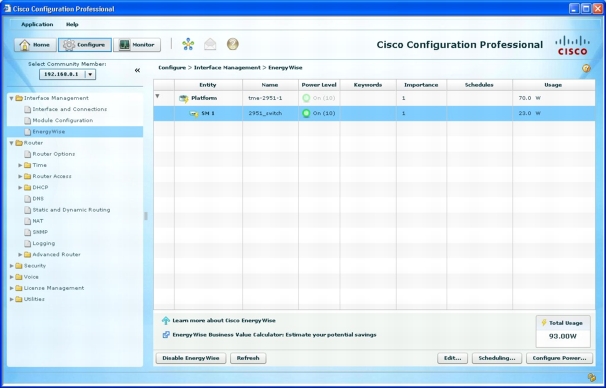Select the tme-2951-1 name cell
Image resolution: width=608 pixels, height=389 pixels.
[270, 98]
